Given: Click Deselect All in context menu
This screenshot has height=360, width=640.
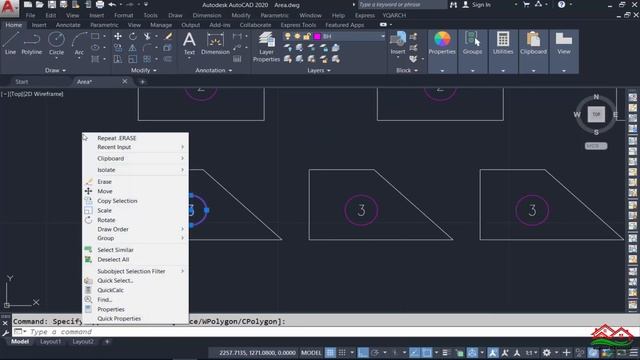Looking at the screenshot, I should point(135,260).
